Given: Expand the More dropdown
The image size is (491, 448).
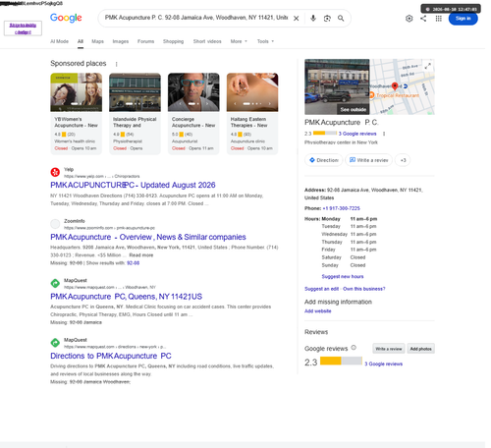Looking at the screenshot, I should tap(239, 41).
